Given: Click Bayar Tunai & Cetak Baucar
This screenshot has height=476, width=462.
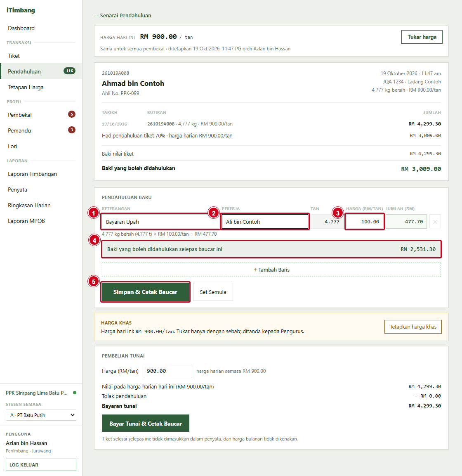Looking at the screenshot, I should coord(146,424).
